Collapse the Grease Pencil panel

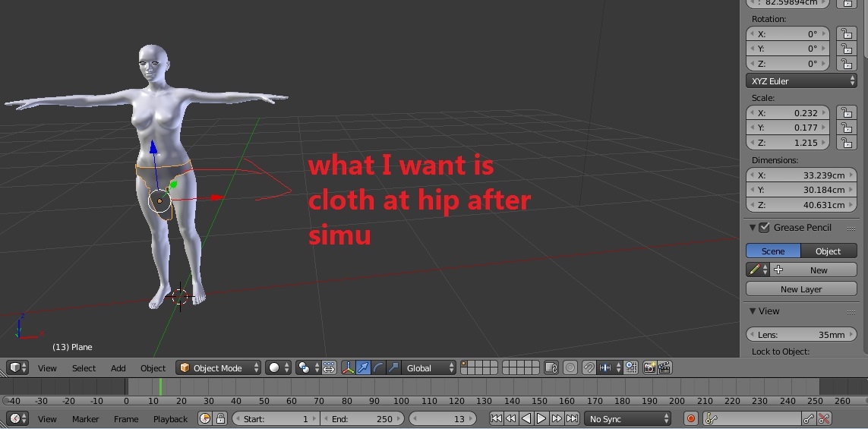753,228
